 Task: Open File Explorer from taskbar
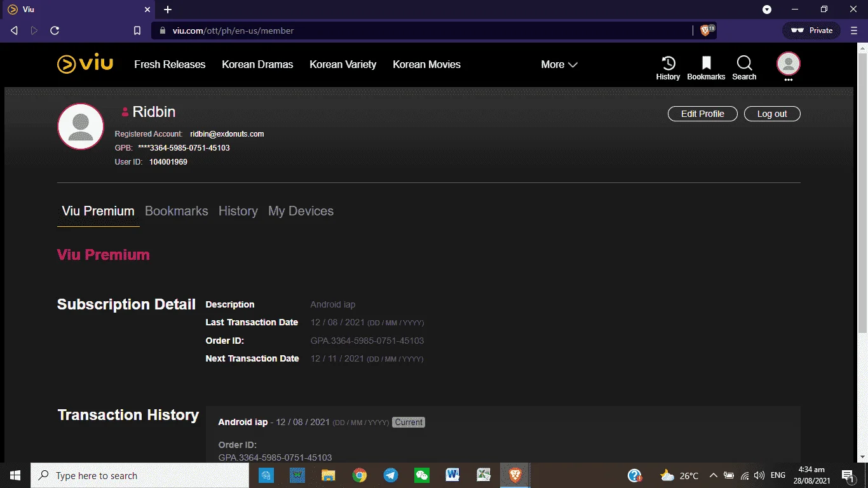(x=328, y=475)
